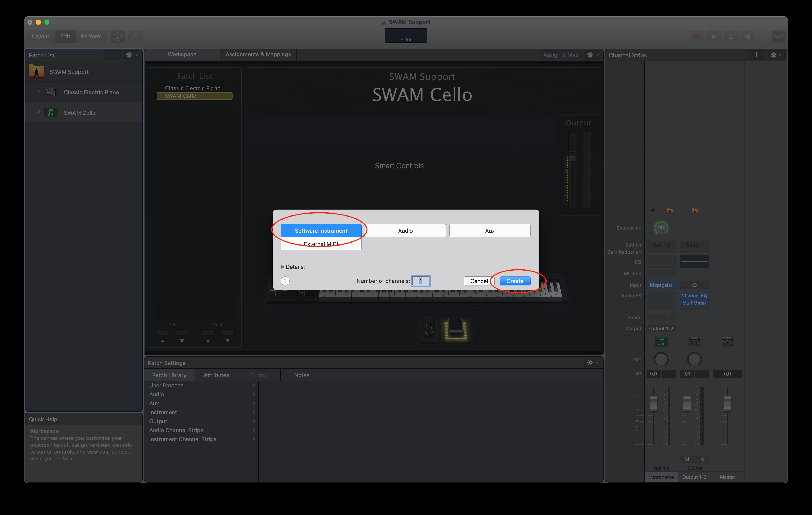
Task: Click the red record button
Action: coord(697,36)
